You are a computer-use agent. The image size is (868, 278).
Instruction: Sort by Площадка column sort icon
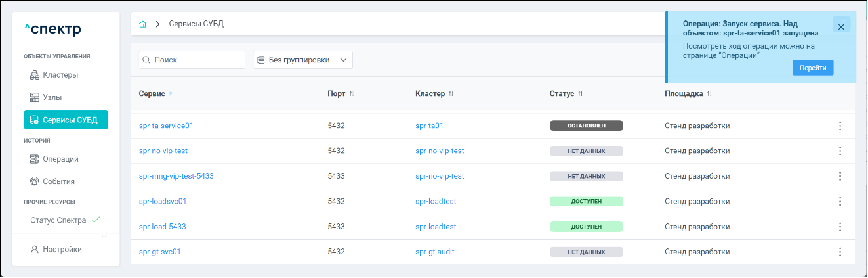coord(709,94)
